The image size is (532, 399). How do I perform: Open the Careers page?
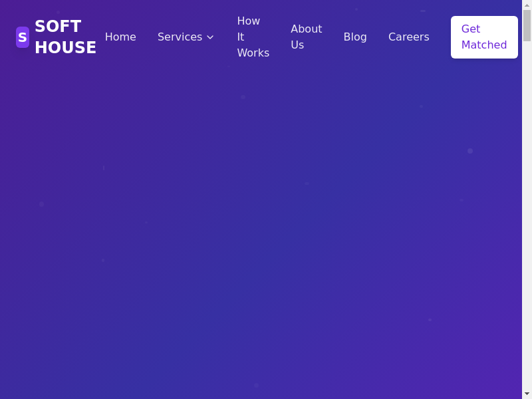(x=408, y=37)
